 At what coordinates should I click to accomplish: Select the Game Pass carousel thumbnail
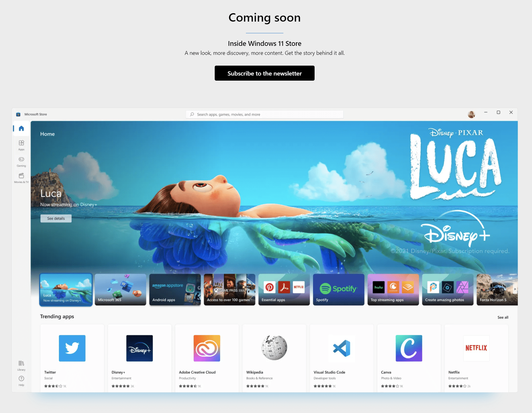tap(229, 290)
